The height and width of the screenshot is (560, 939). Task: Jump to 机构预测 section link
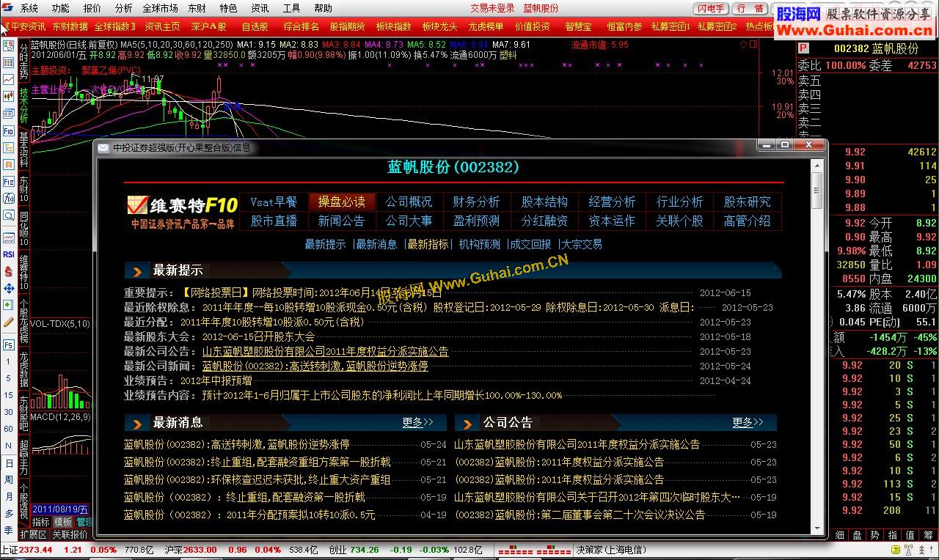click(480, 244)
